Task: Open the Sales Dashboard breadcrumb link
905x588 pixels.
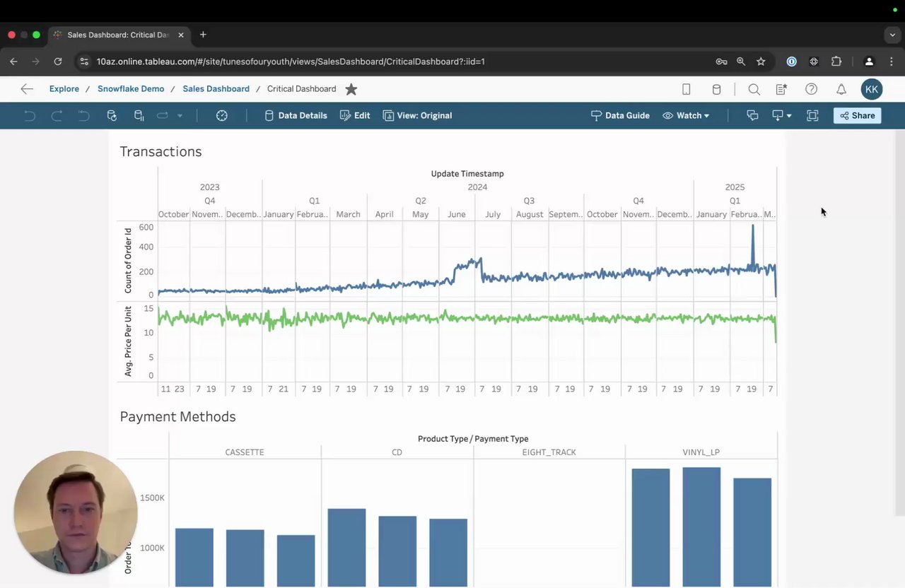Action: (x=216, y=89)
